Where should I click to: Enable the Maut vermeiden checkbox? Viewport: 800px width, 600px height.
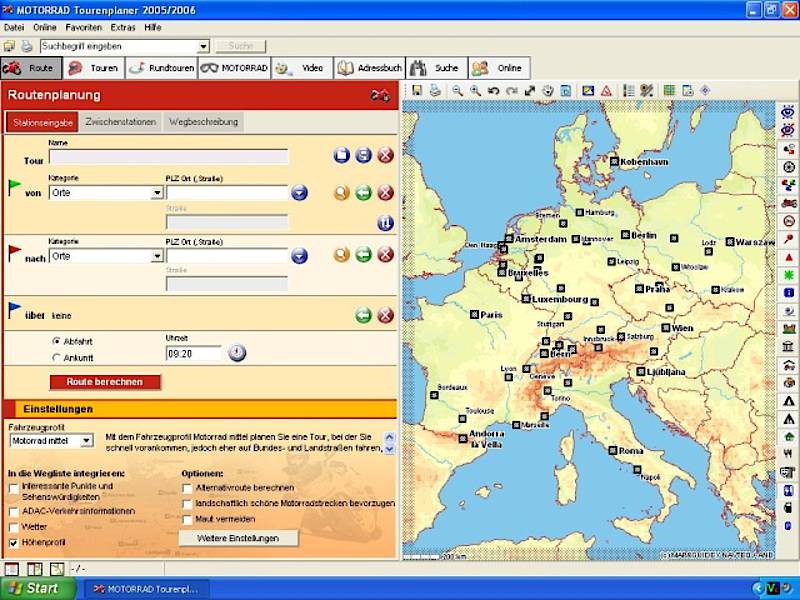[x=188, y=520]
